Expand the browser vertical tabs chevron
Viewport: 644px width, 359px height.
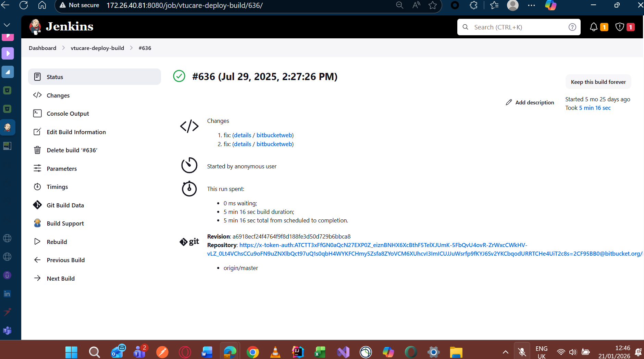click(x=7, y=25)
